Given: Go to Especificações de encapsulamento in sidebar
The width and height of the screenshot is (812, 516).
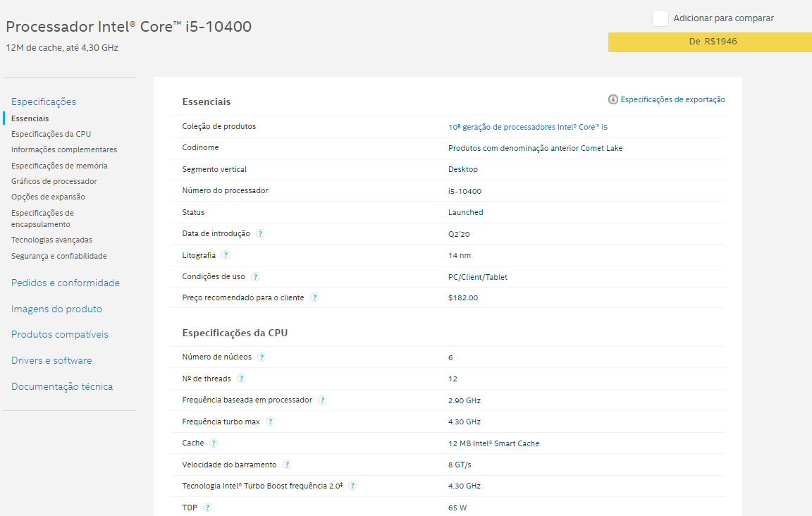Looking at the screenshot, I should click(x=42, y=219).
